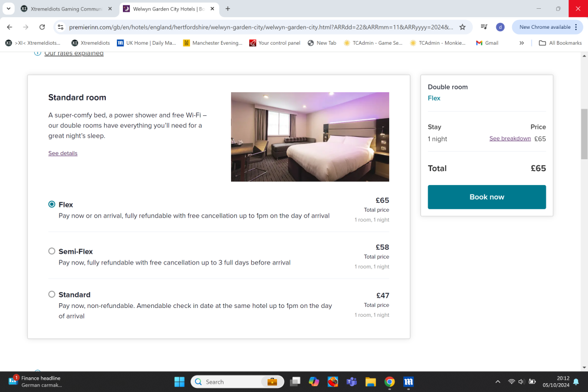Open the tab search dropdown arrow
The width and height of the screenshot is (588, 392).
[x=9, y=9]
